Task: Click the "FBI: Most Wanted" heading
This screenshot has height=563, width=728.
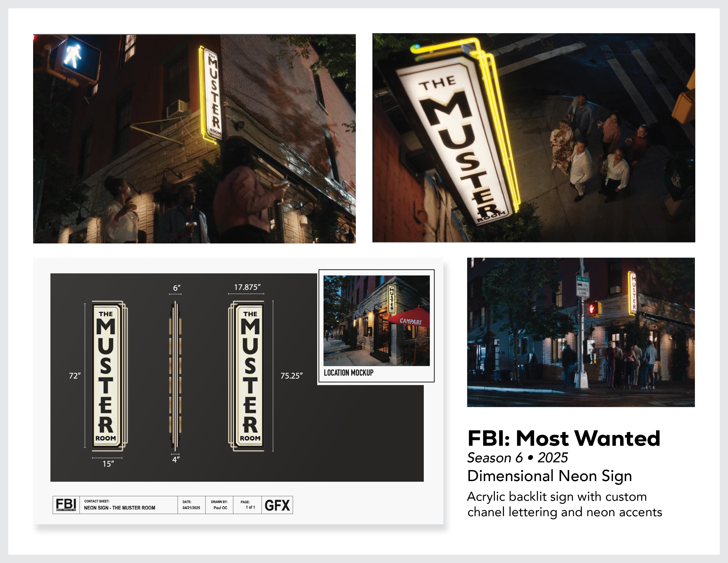Action: 564,438
